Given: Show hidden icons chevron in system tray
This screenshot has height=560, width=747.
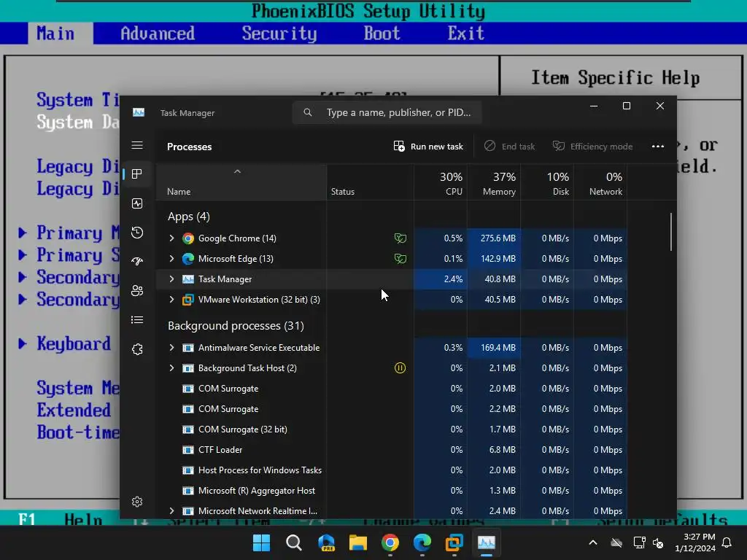Looking at the screenshot, I should click(593, 542).
